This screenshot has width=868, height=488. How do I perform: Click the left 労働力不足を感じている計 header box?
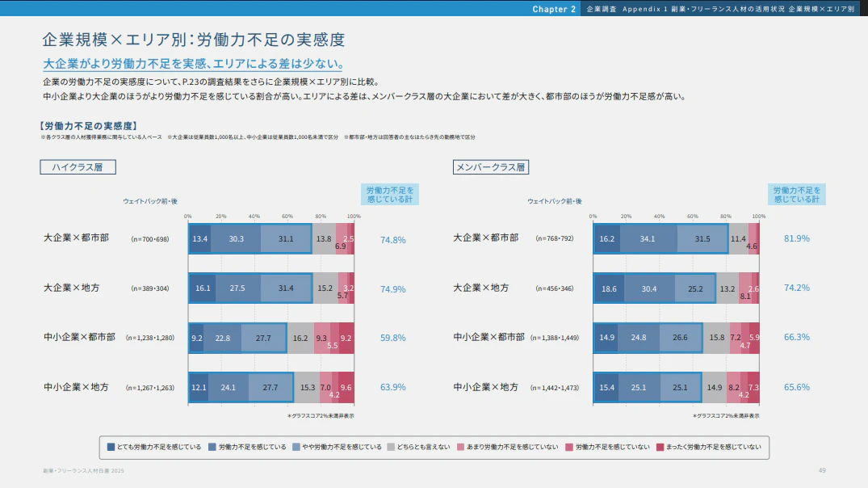[389, 194]
